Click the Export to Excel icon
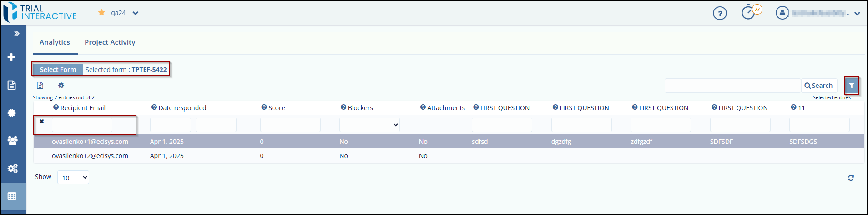Image resolution: width=868 pixels, height=215 pixels. point(40,86)
